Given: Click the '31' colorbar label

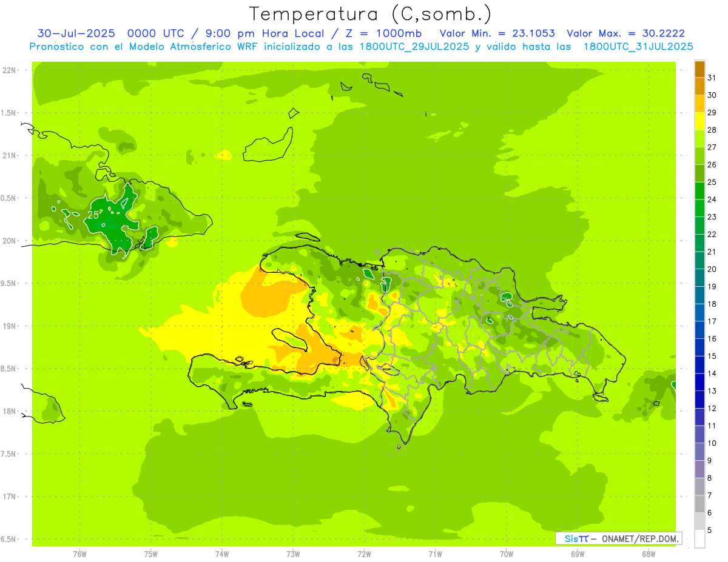Looking at the screenshot, I should [x=712, y=78].
